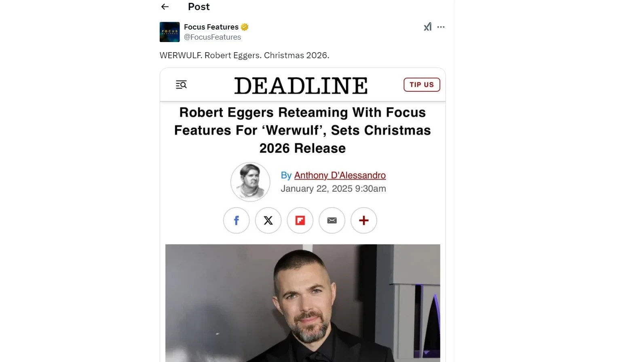
Task: Open the three-dot more options menu
Action: click(441, 27)
